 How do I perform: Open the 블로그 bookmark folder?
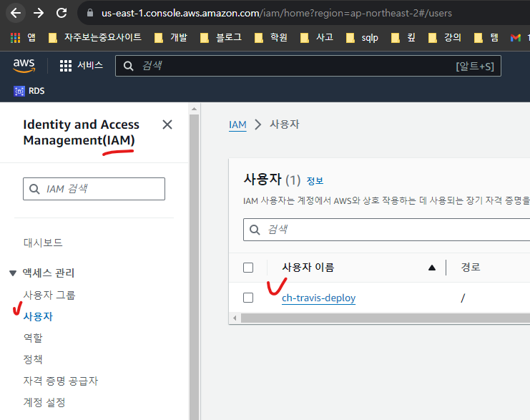(221, 37)
